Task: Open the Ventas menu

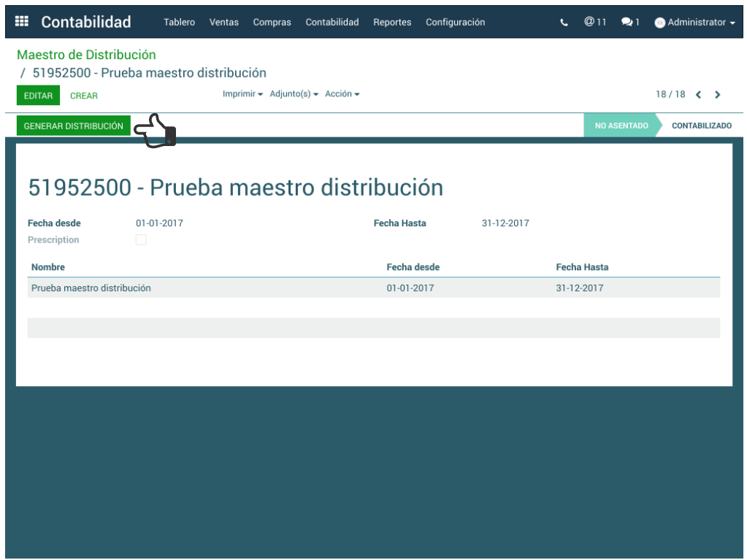Action: (223, 23)
